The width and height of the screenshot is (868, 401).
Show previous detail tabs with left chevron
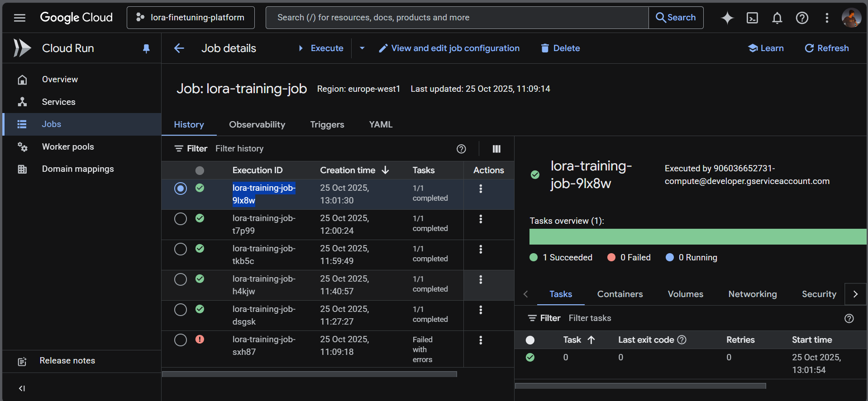(525, 294)
